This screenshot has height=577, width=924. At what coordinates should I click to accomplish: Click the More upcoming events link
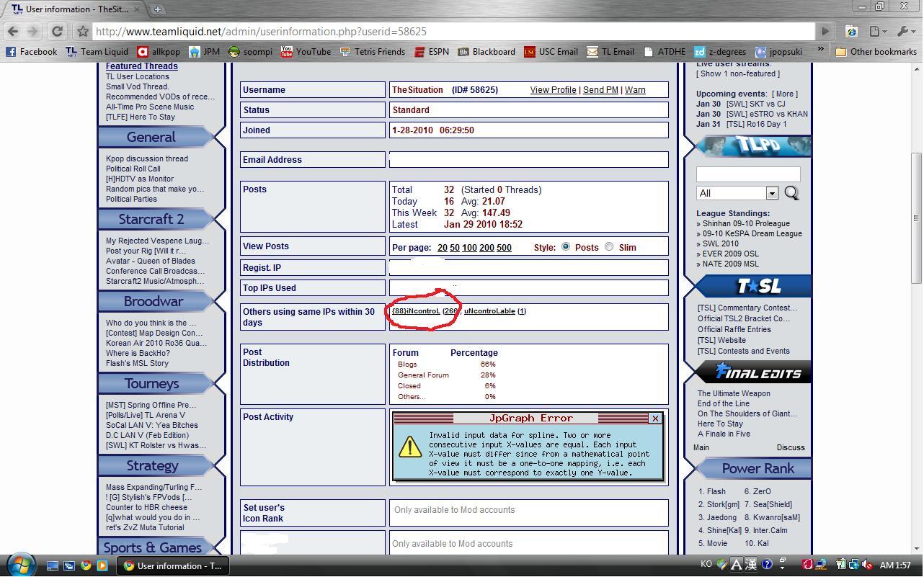pyautogui.click(x=785, y=94)
